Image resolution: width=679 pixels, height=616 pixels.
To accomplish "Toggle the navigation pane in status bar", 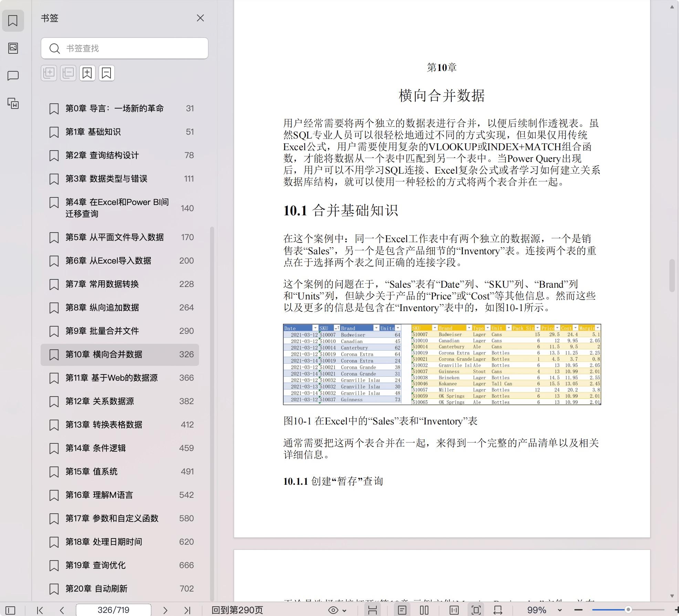I will pos(10,610).
